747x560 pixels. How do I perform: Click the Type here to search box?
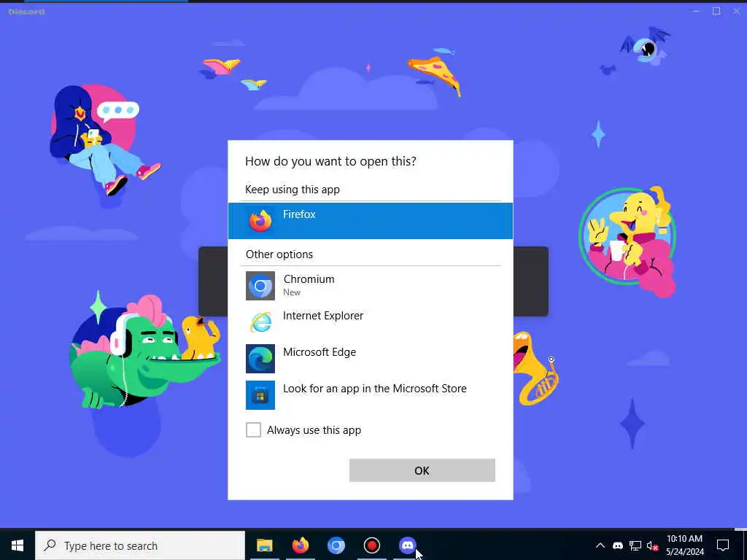(x=140, y=545)
